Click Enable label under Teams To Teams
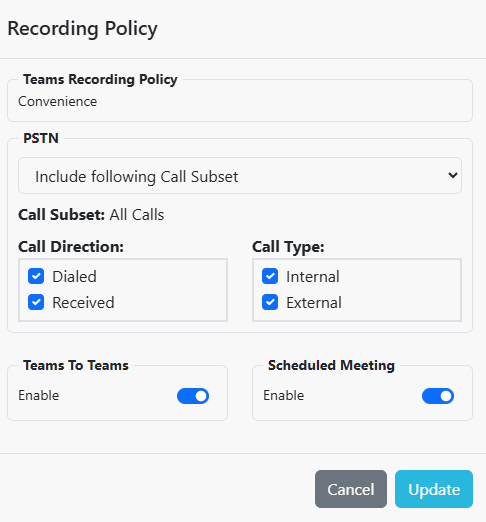486x522 pixels. click(39, 395)
